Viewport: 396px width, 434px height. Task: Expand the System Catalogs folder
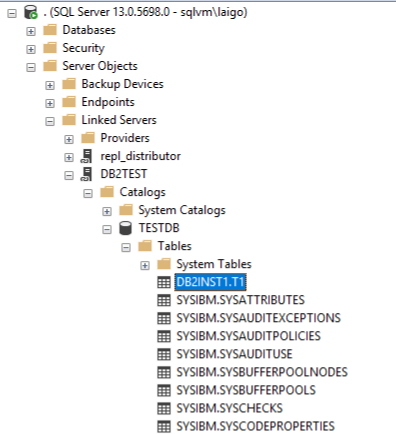tap(107, 211)
